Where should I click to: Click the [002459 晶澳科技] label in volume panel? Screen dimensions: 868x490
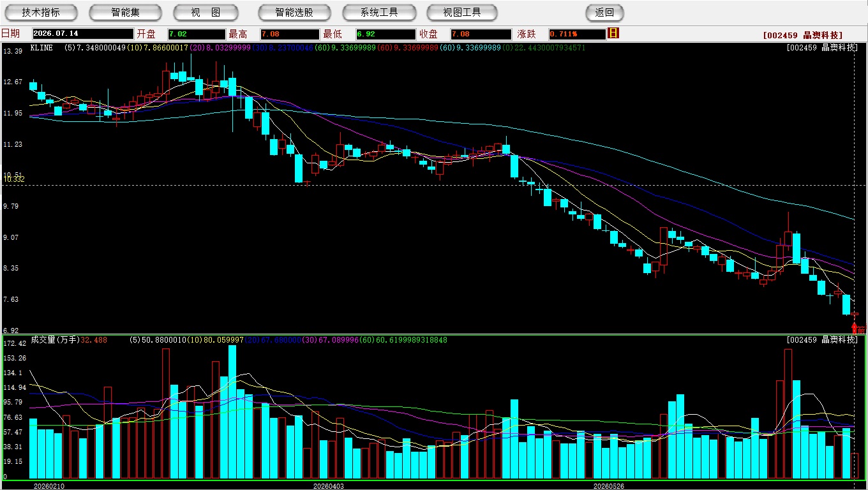click(x=822, y=340)
